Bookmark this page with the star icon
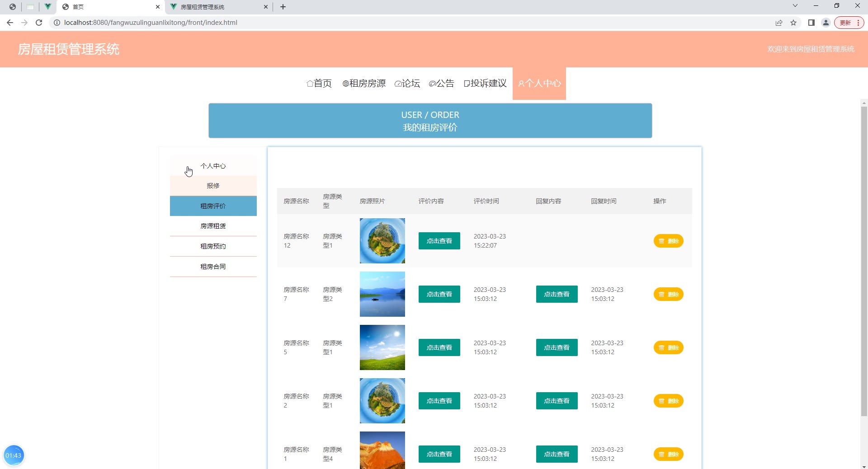868x469 pixels. (x=793, y=23)
